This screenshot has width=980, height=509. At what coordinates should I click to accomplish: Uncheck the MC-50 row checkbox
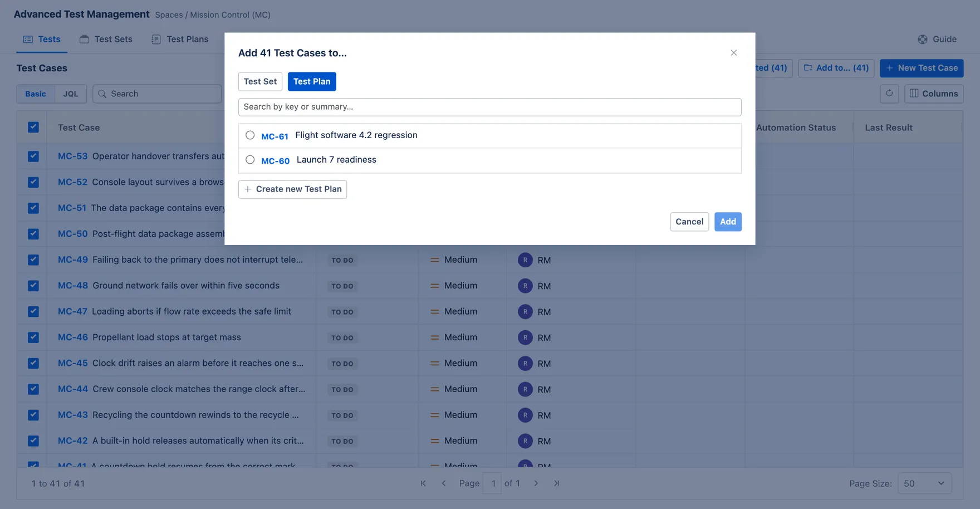coord(33,234)
